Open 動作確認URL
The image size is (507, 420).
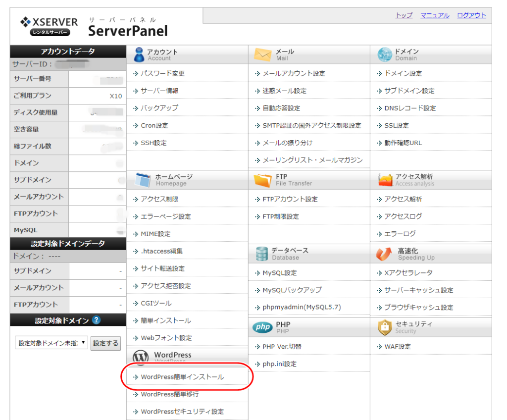(403, 143)
